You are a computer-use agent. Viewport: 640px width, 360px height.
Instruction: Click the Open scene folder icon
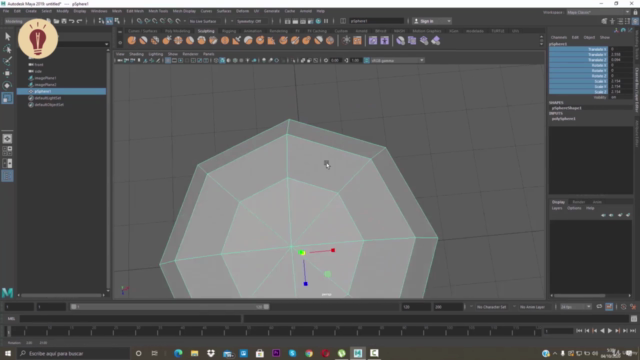tap(56, 21)
